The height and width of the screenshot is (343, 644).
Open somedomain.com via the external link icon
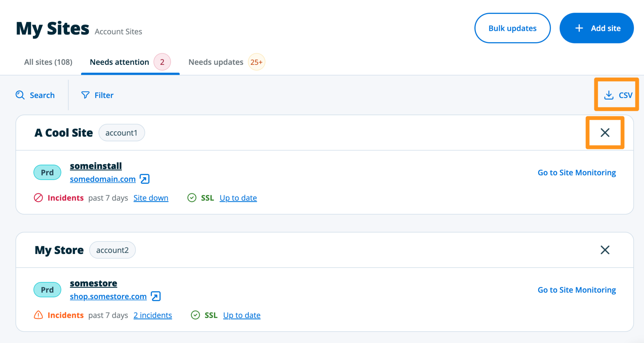144,179
